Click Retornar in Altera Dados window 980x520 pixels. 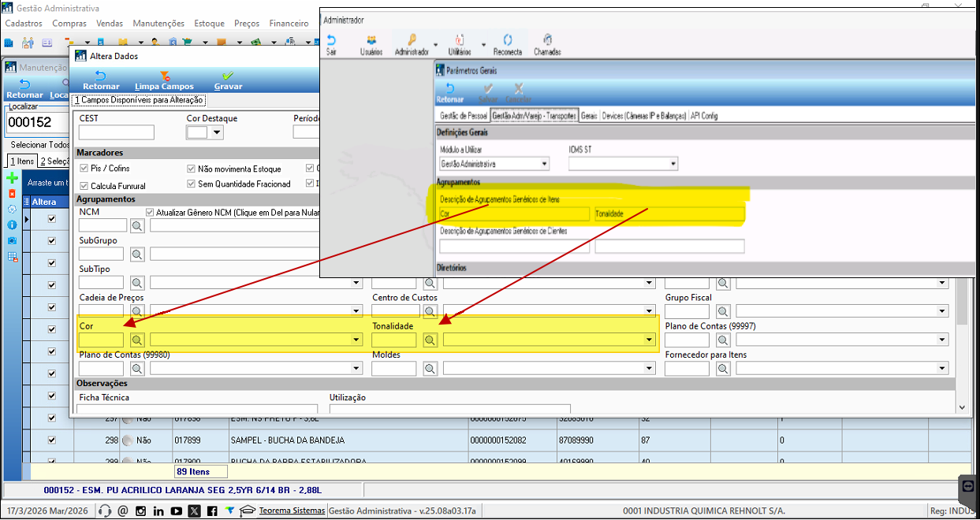(100, 80)
